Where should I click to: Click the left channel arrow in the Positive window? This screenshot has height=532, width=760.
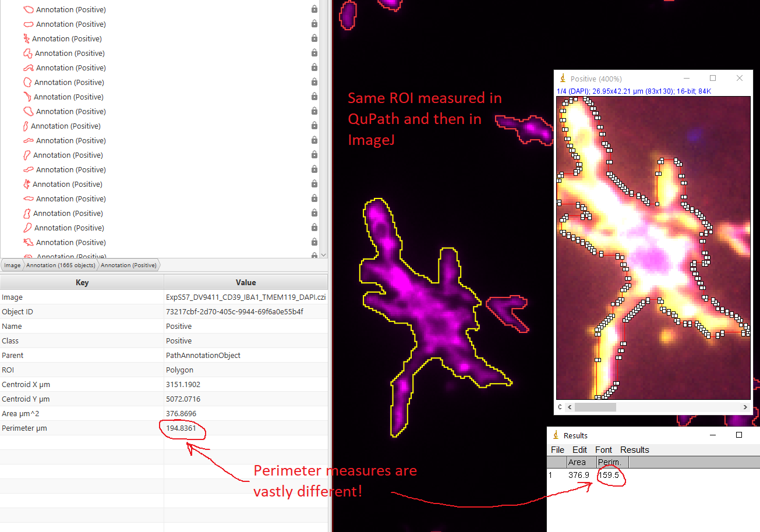tap(569, 407)
